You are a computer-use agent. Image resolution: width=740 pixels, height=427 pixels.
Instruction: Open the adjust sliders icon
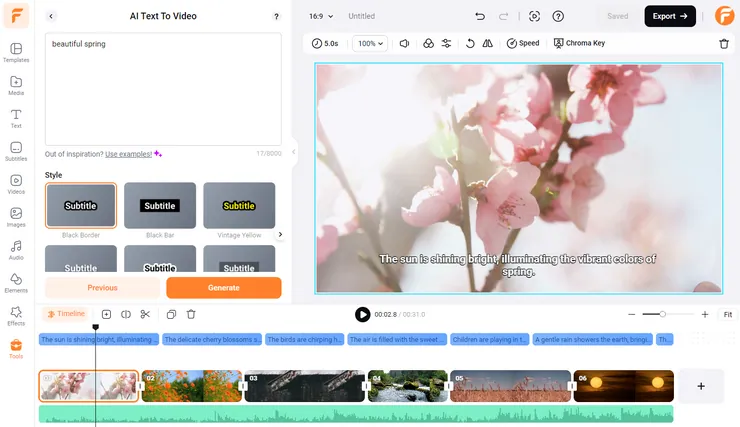pyautogui.click(x=446, y=43)
